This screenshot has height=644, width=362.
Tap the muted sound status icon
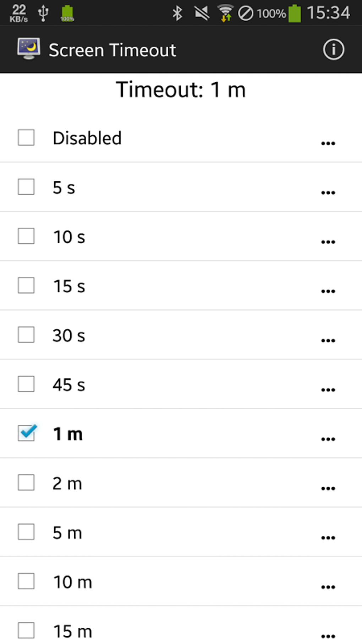click(202, 13)
